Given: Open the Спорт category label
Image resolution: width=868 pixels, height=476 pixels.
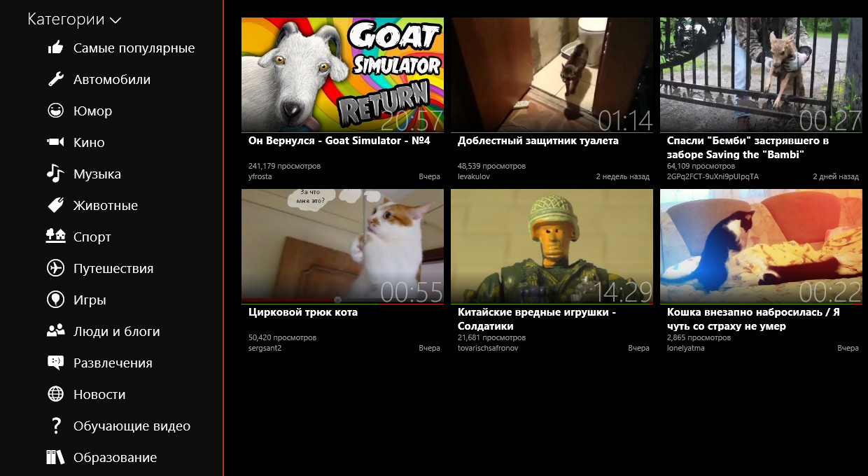Looking at the screenshot, I should (x=92, y=237).
